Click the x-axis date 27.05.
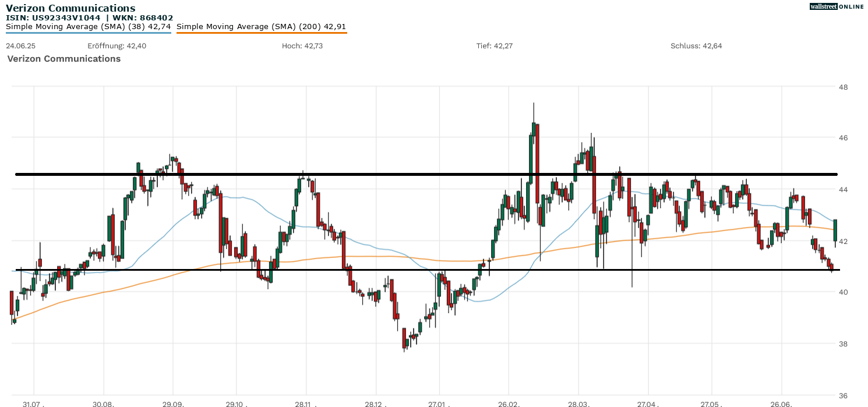 point(711,404)
